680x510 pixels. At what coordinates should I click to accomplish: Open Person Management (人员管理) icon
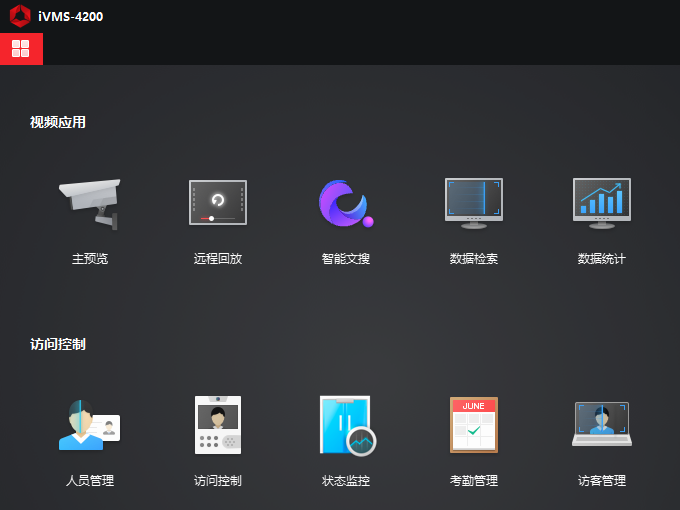(90, 425)
